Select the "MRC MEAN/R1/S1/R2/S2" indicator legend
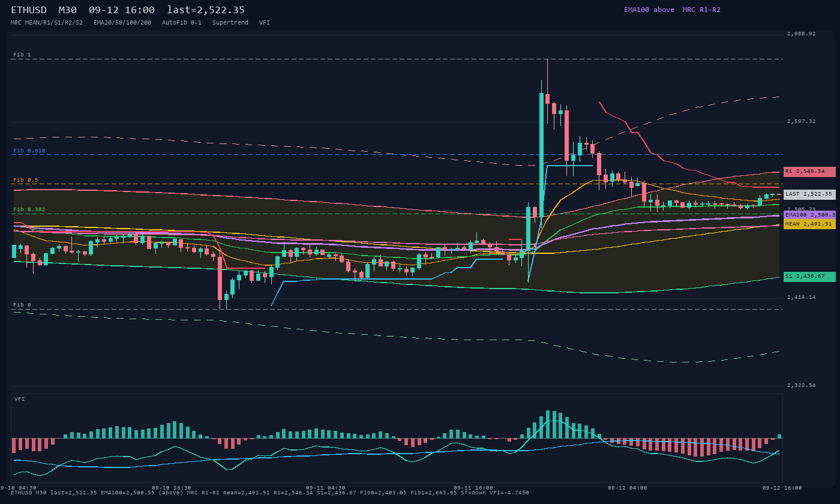 pyautogui.click(x=47, y=23)
